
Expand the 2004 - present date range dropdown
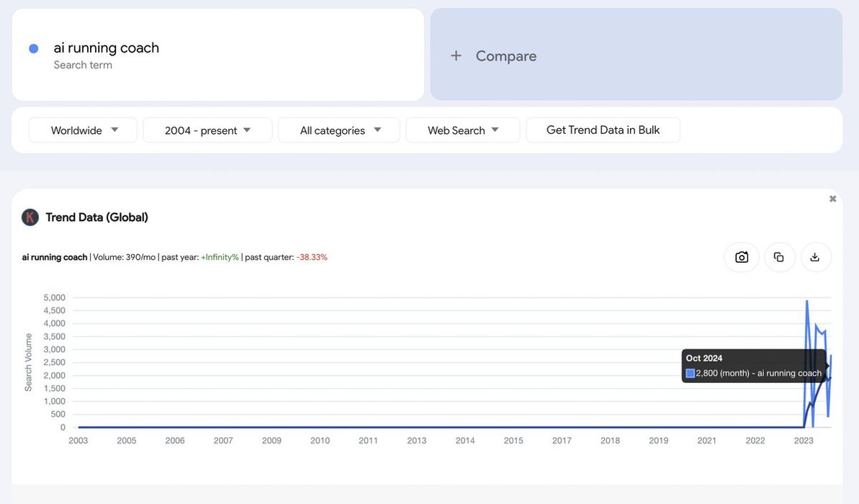(x=207, y=130)
